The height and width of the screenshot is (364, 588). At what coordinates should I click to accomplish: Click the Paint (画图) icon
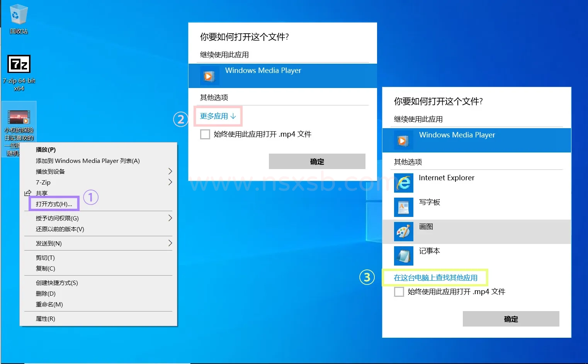(404, 232)
